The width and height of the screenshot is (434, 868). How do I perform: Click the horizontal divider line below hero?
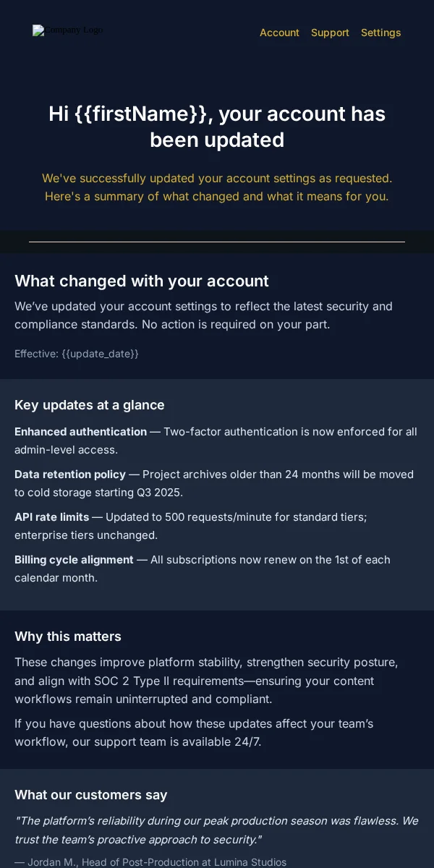point(217,242)
